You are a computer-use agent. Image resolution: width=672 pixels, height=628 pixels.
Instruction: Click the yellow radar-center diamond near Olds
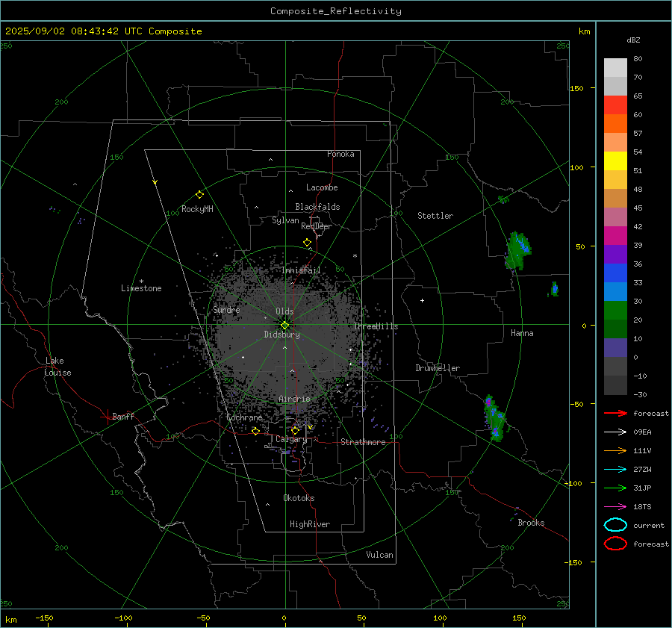point(284,326)
